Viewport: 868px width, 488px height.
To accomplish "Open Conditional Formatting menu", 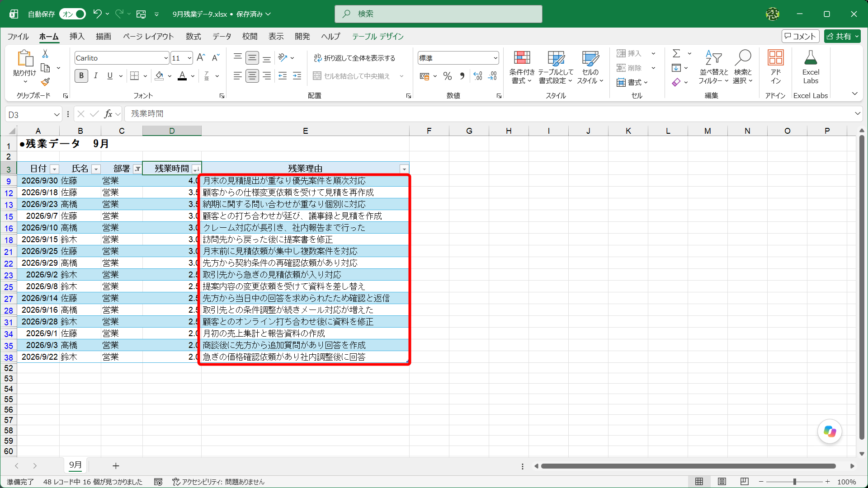I will tap(522, 67).
